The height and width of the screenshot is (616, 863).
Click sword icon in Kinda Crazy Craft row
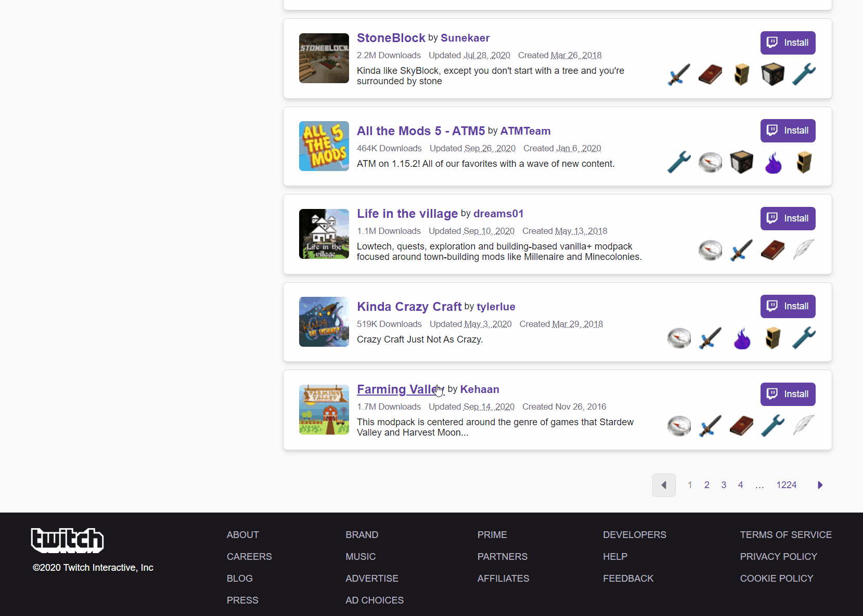pyautogui.click(x=710, y=338)
